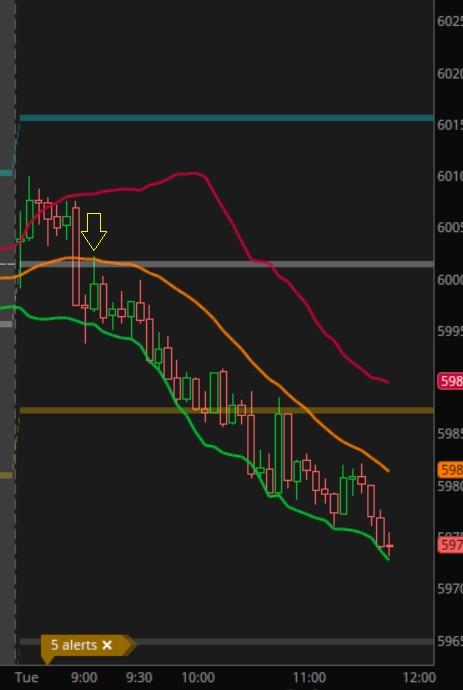The height and width of the screenshot is (690, 463).
Task: Click the 5985 price axis label
Action: [x=450, y=434]
